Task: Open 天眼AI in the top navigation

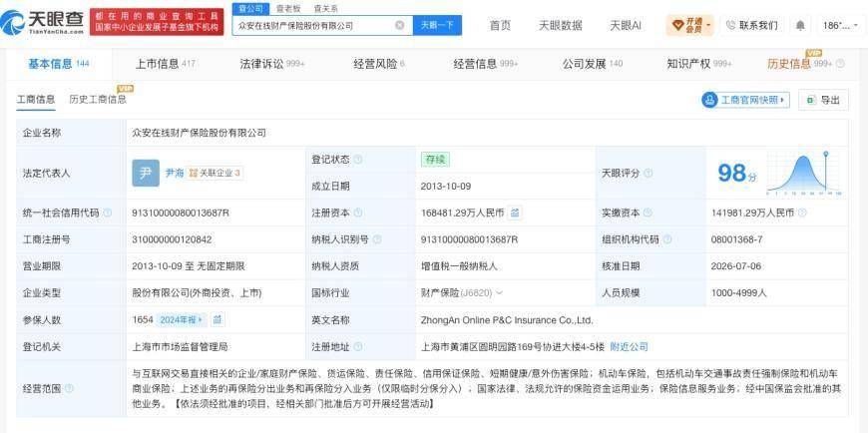Action: tap(626, 26)
